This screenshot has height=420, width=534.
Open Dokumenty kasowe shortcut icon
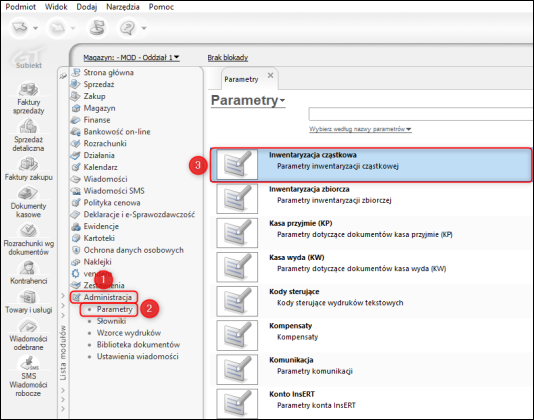coord(28,194)
